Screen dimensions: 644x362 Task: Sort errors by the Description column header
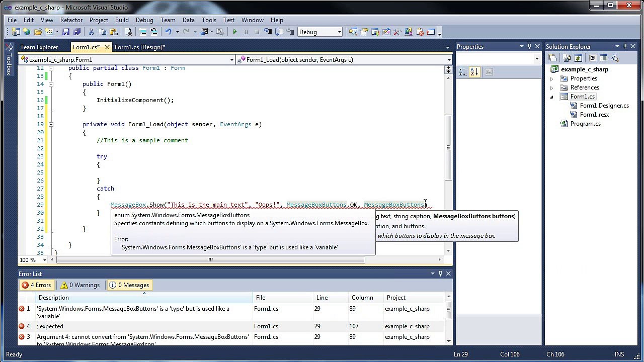point(145,298)
